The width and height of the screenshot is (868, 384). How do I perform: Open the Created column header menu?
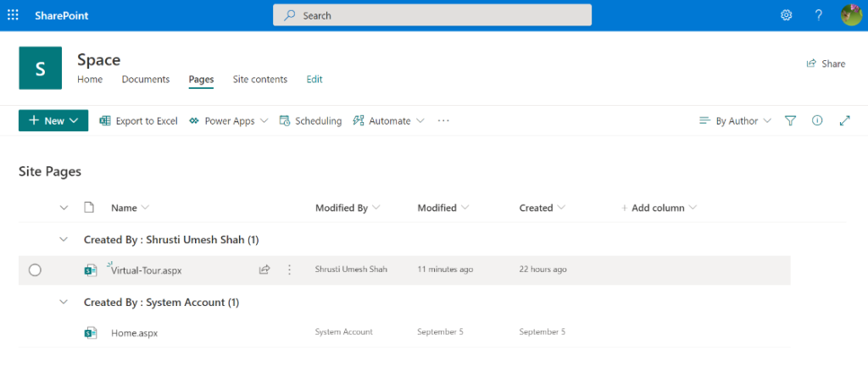542,208
